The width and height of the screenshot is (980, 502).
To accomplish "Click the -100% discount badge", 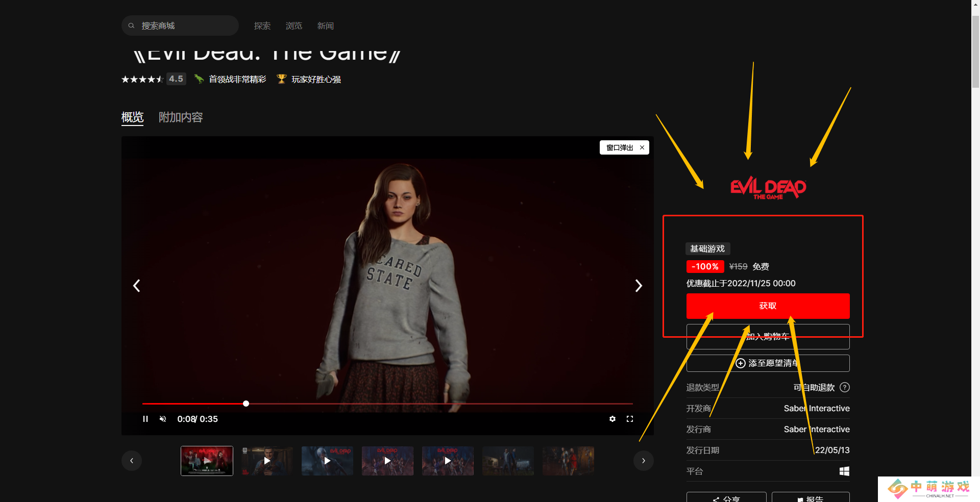I will click(x=705, y=266).
